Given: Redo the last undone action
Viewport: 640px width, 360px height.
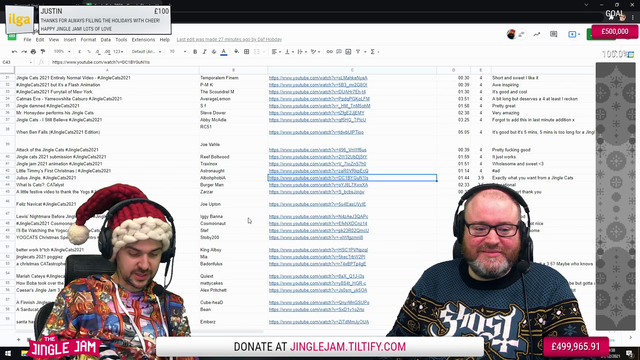Looking at the screenshot, I should click(24, 52).
